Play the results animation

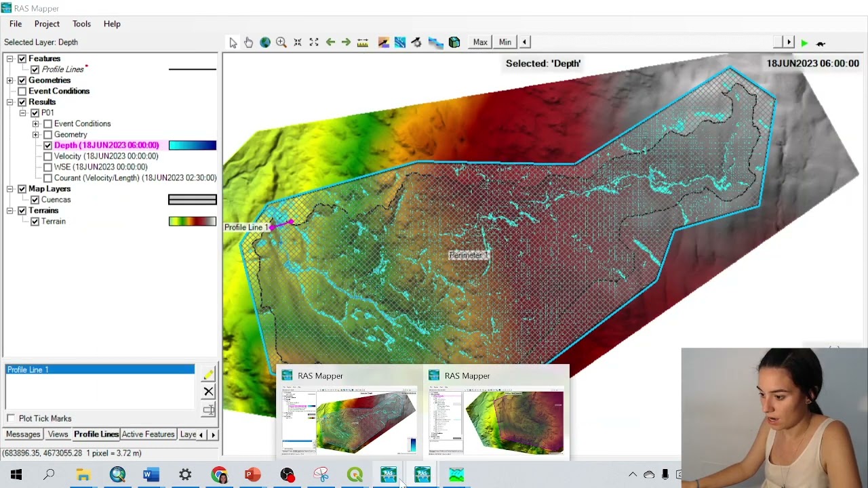[804, 43]
